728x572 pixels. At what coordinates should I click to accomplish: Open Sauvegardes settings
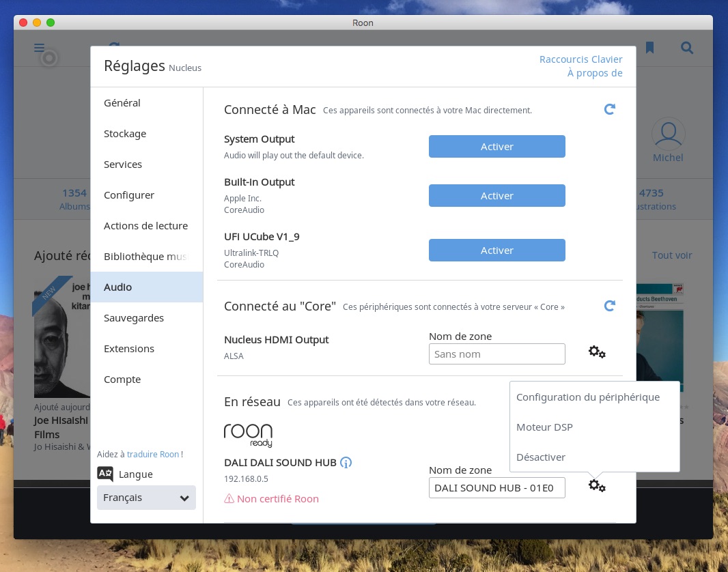click(x=147, y=318)
